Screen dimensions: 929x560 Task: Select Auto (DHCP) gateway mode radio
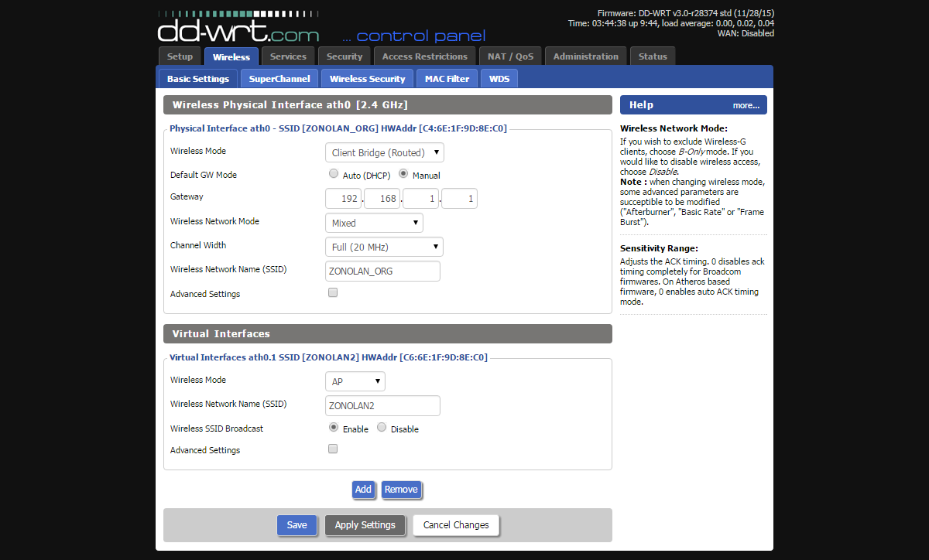(334, 174)
